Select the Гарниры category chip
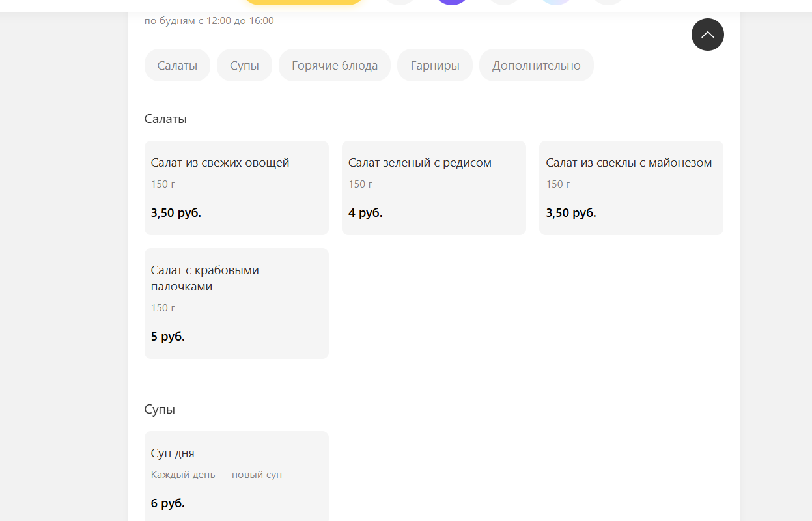812x521 pixels. coord(435,65)
